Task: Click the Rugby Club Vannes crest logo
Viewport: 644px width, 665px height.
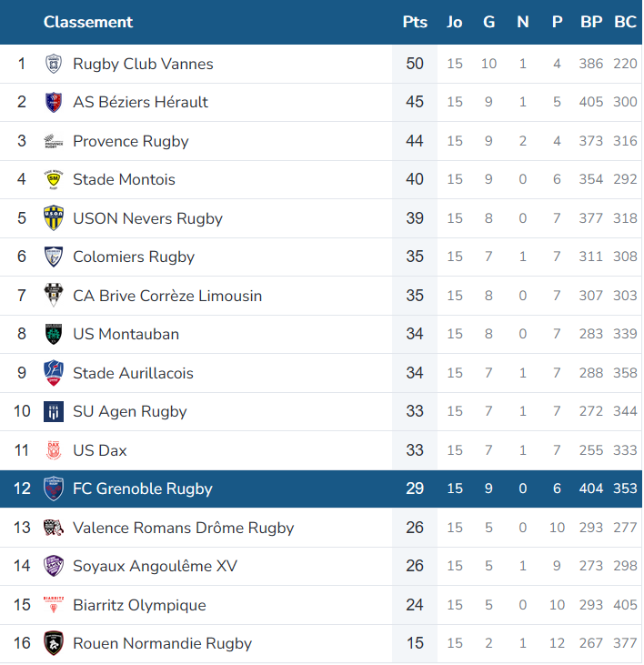Action: (x=54, y=64)
